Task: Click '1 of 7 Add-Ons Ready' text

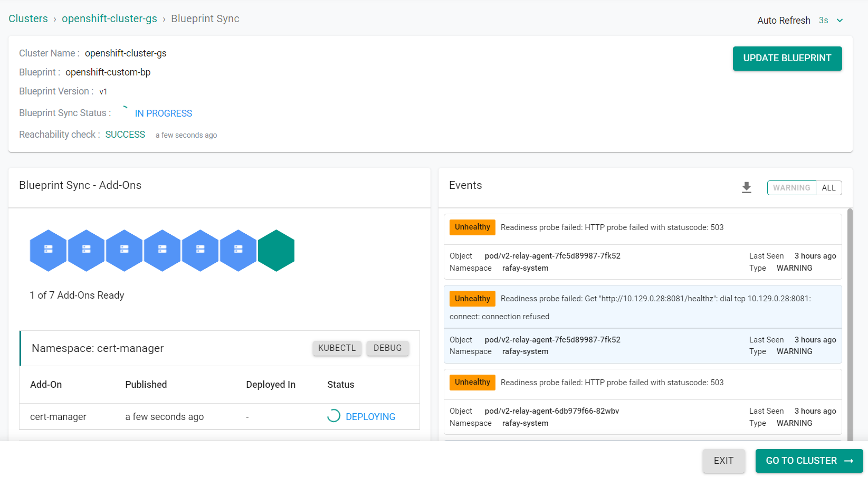Action: coord(77,295)
